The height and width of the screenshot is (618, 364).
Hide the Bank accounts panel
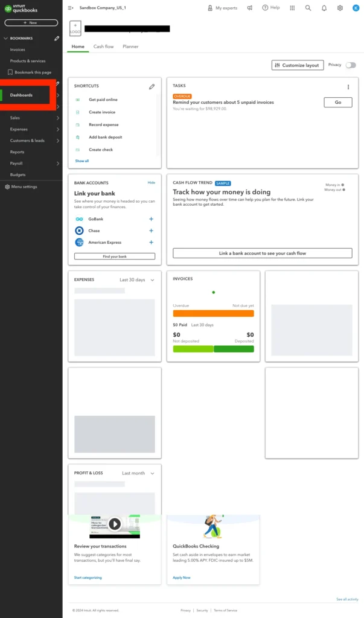tap(152, 183)
